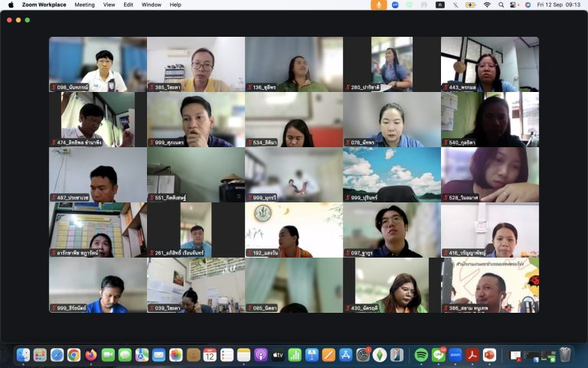Open the Apple menu

[11, 5]
